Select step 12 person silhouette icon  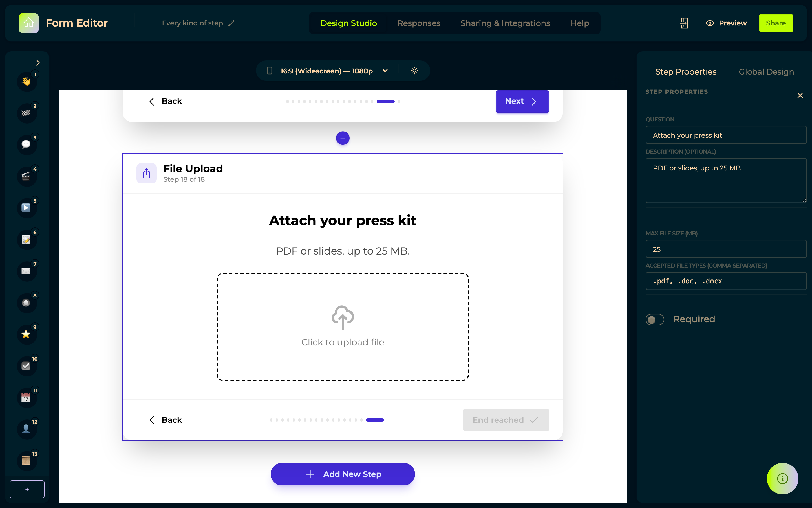pyautogui.click(x=26, y=429)
